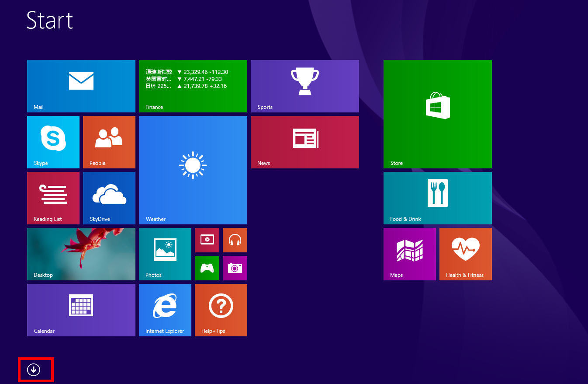
Task: Open the Calendar tile
Action: pyautogui.click(x=81, y=310)
